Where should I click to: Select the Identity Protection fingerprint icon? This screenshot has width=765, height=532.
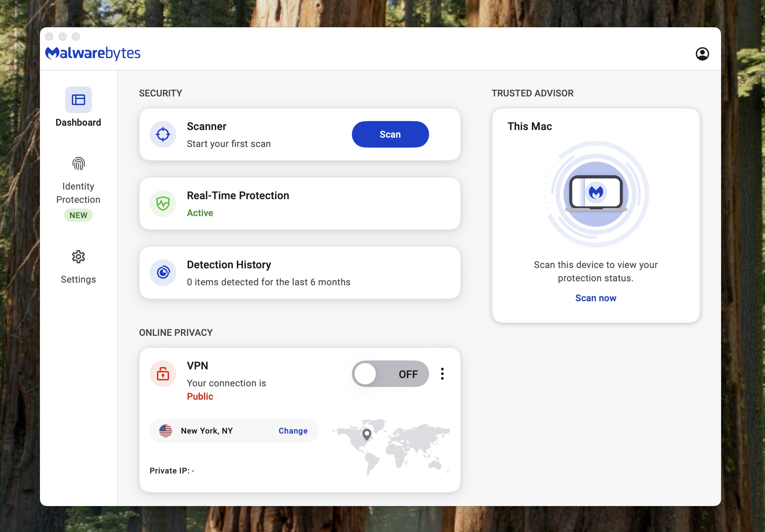coord(78,164)
